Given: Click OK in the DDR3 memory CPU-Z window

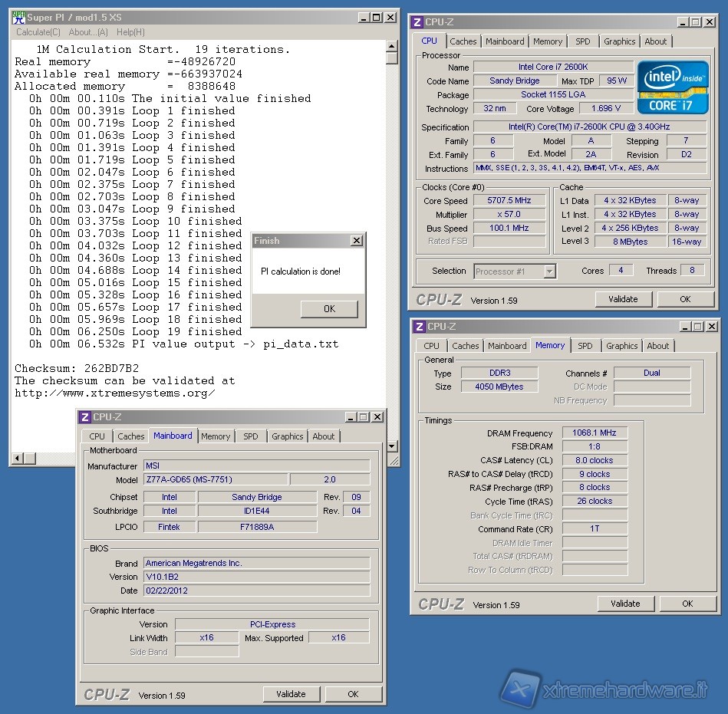Looking at the screenshot, I should click(x=687, y=604).
